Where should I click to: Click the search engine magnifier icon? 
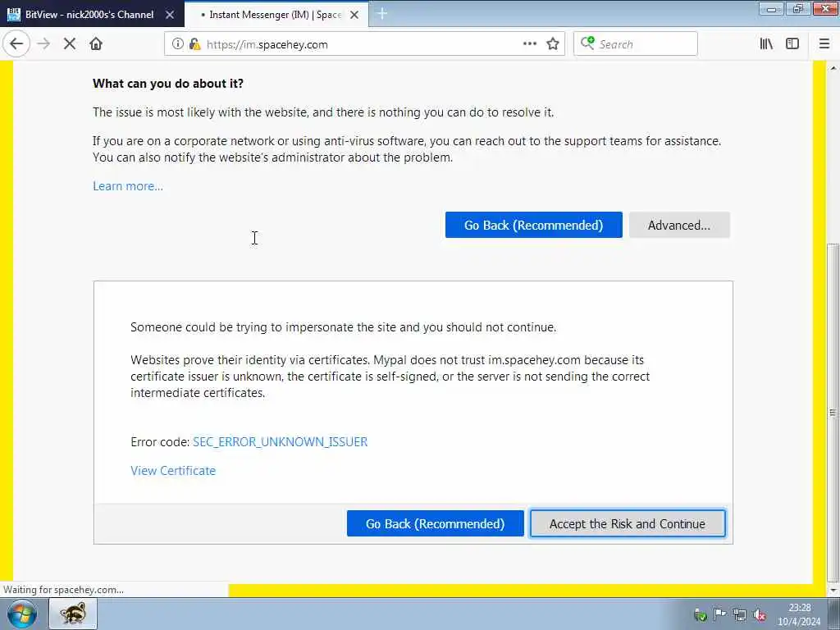click(x=587, y=43)
